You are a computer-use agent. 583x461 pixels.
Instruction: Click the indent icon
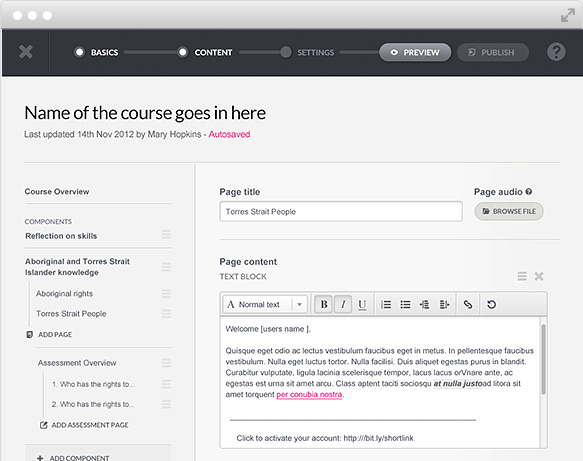tap(444, 305)
